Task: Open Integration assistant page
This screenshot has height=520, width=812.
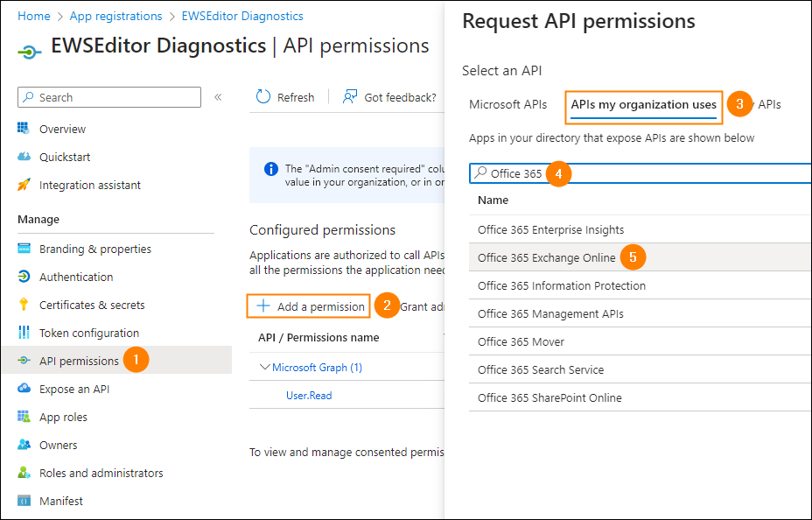Action: tap(90, 185)
